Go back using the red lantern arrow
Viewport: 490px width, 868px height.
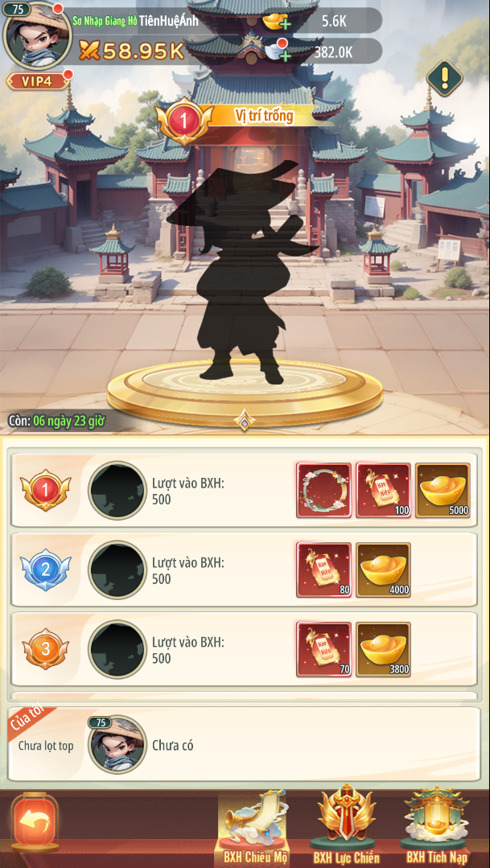(35, 823)
